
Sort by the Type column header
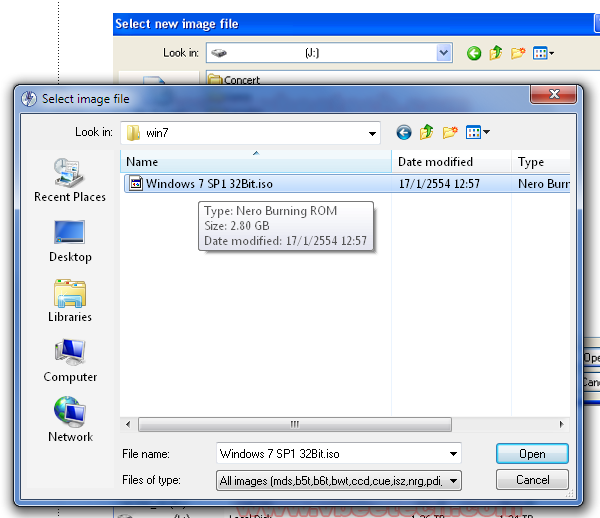coord(541,161)
